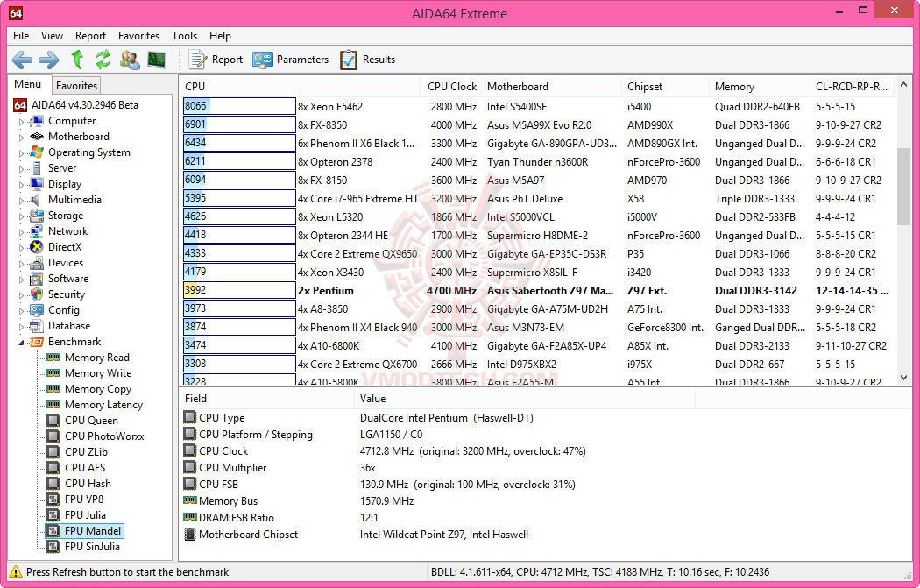920x588 pixels.
Task: Select CPU PhotoWorxx benchmark icon
Action: (53, 436)
